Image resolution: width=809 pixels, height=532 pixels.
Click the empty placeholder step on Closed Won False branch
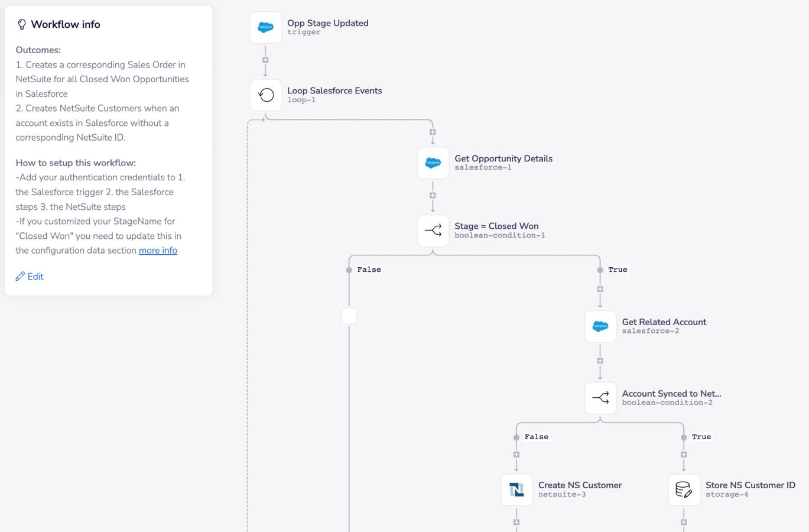[349, 316]
